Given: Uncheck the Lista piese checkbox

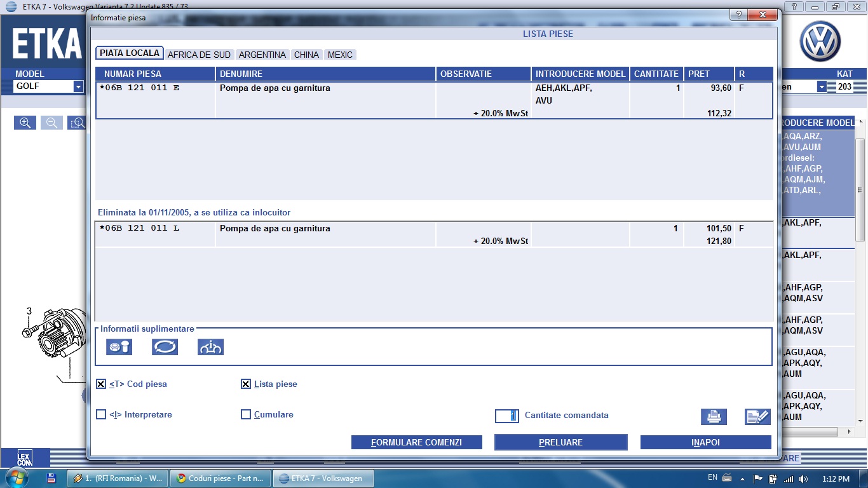Looking at the screenshot, I should click(246, 384).
